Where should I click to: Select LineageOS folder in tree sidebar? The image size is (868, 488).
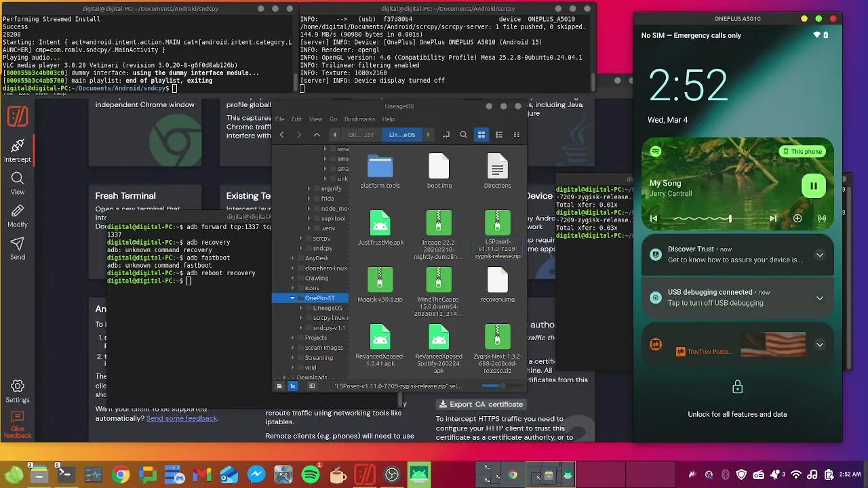[327, 308]
